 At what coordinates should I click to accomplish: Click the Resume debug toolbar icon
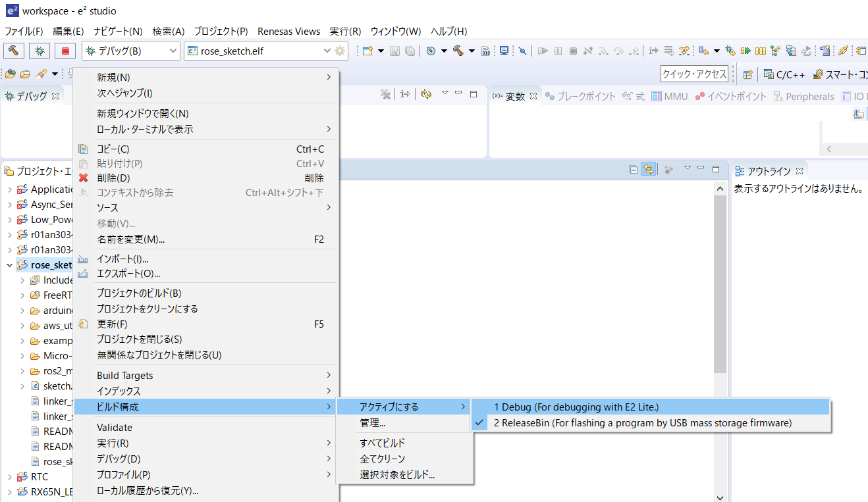pos(543,51)
